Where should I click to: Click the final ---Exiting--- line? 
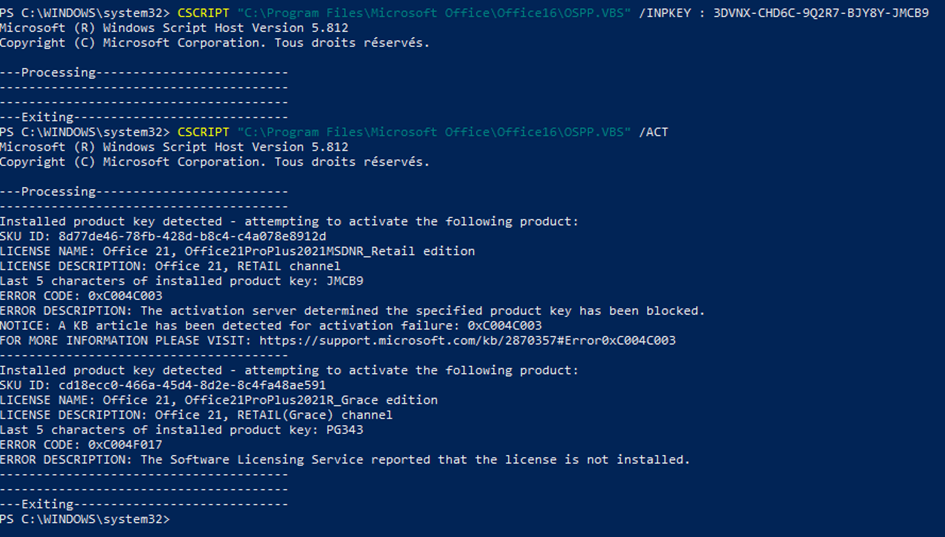click(144, 504)
